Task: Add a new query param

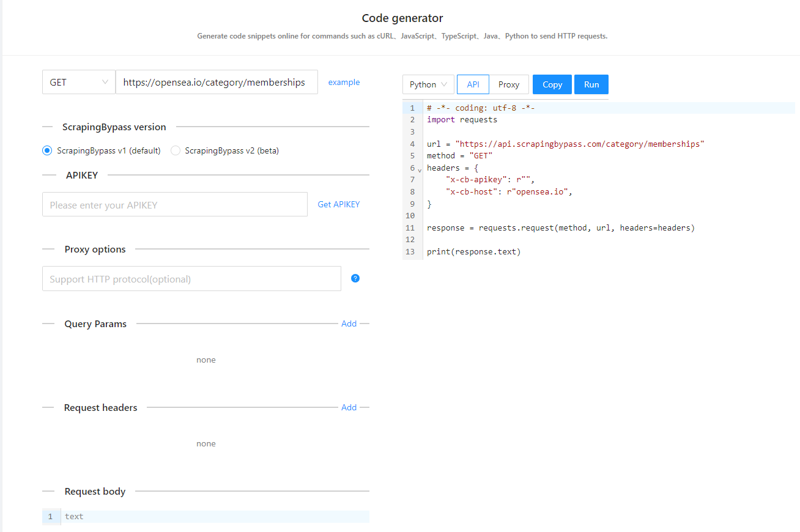Action: pos(349,323)
